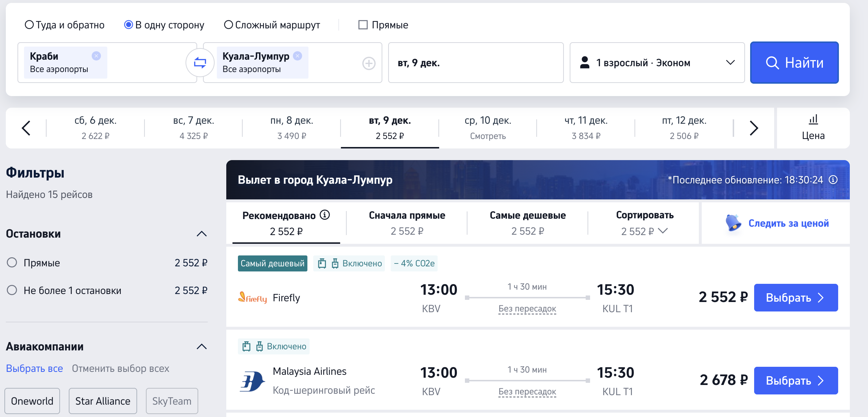Select Не более 1 остановки filter
This screenshot has width=868, height=417.
pyautogui.click(x=12, y=290)
